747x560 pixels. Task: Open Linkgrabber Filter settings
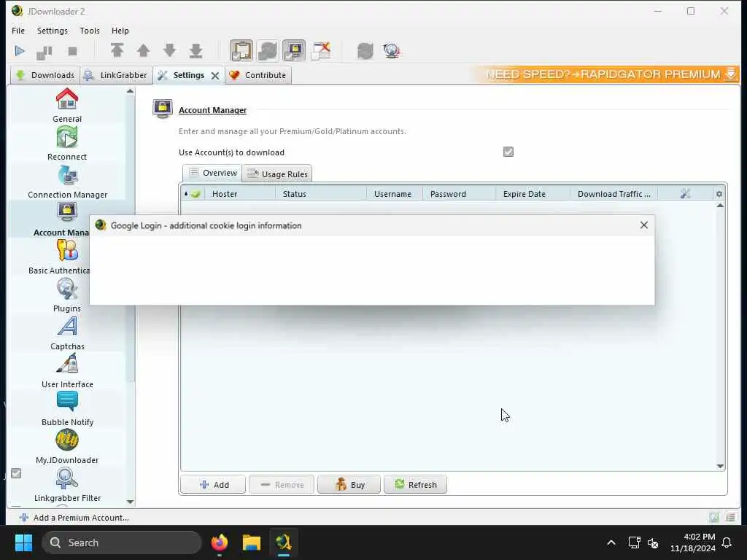click(x=67, y=485)
